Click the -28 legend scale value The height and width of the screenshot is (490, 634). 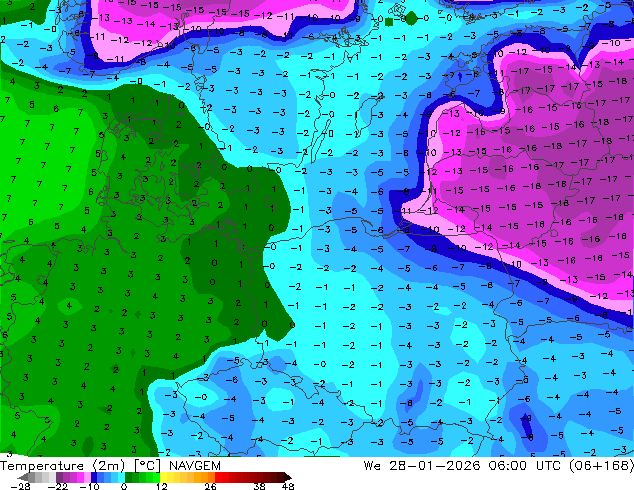click(20, 486)
